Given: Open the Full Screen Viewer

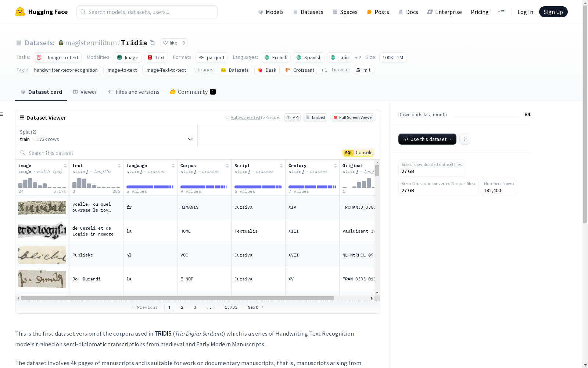Looking at the screenshot, I should click(353, 117).
